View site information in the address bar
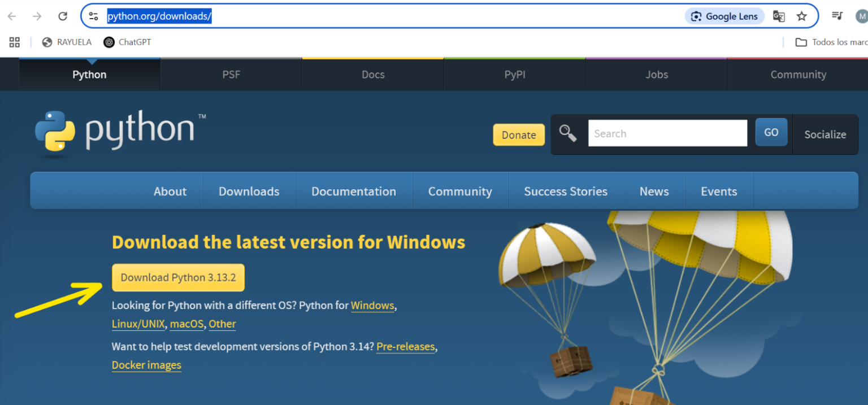This screenshot has height=405, width=868. (94, 16)
